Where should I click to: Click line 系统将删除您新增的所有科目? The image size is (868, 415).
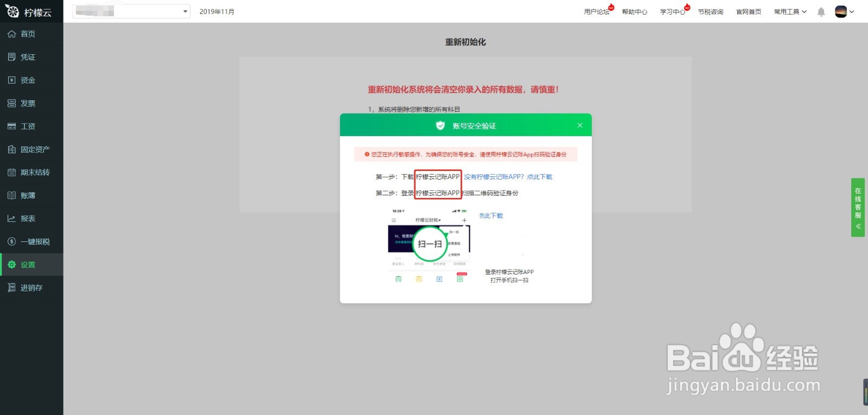pyautogui.click(x=414, y=109)
